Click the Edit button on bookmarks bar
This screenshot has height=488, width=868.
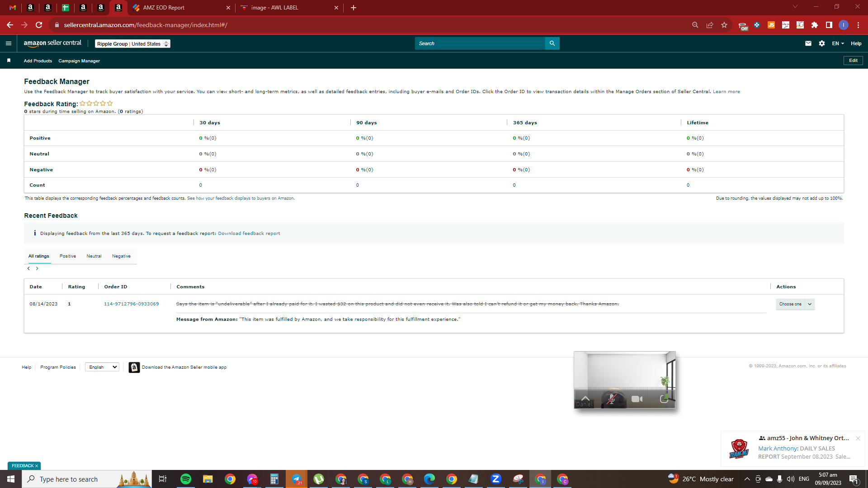click(853, 61)
